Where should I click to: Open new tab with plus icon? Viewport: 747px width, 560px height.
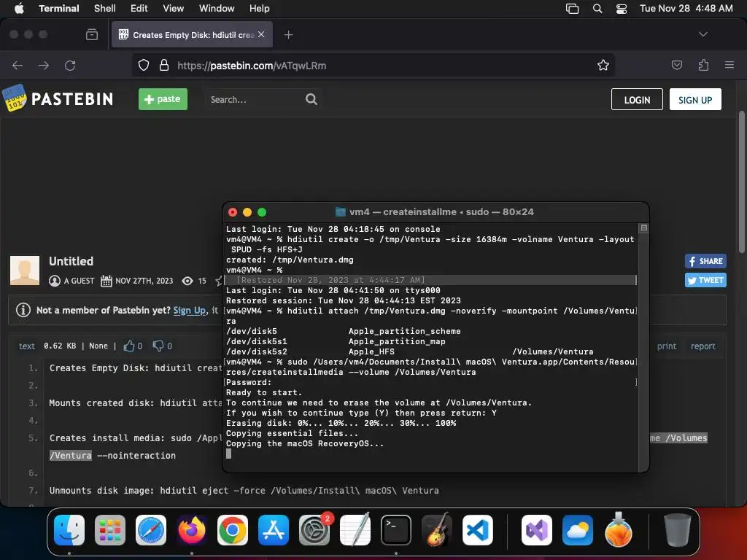tap(288, 35)
